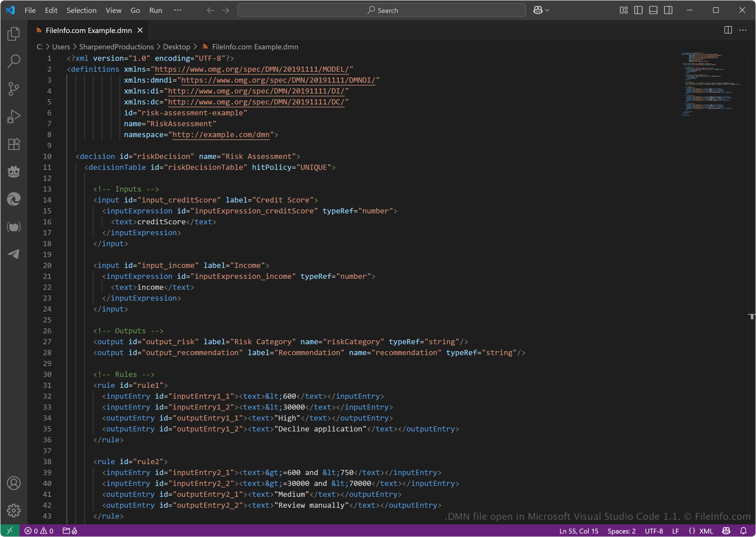The image size is (756, 537).
Task: Click the hitPolicy UNIQUE value
Action: [313, 167]
